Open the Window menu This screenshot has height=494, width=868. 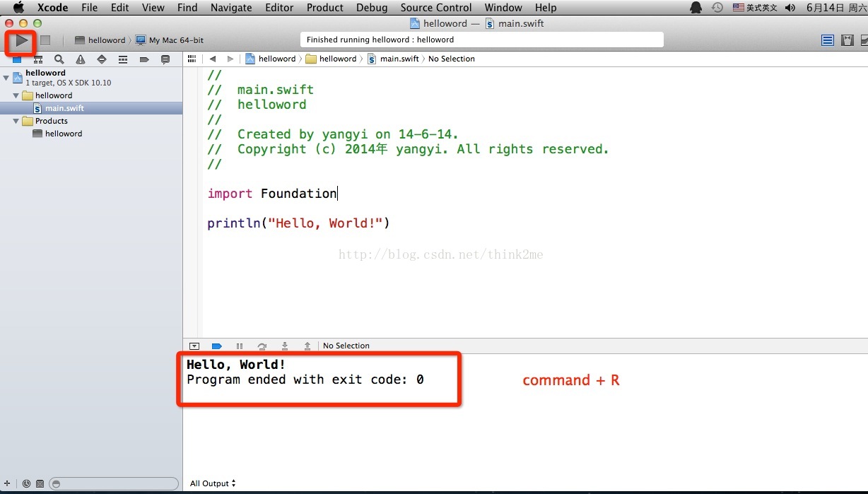(503, 8)
